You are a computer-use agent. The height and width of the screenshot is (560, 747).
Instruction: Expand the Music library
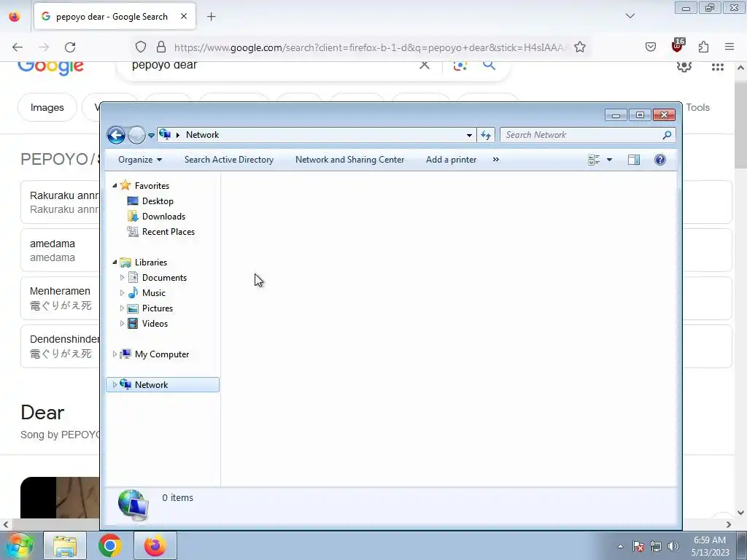tap(122, 293)
